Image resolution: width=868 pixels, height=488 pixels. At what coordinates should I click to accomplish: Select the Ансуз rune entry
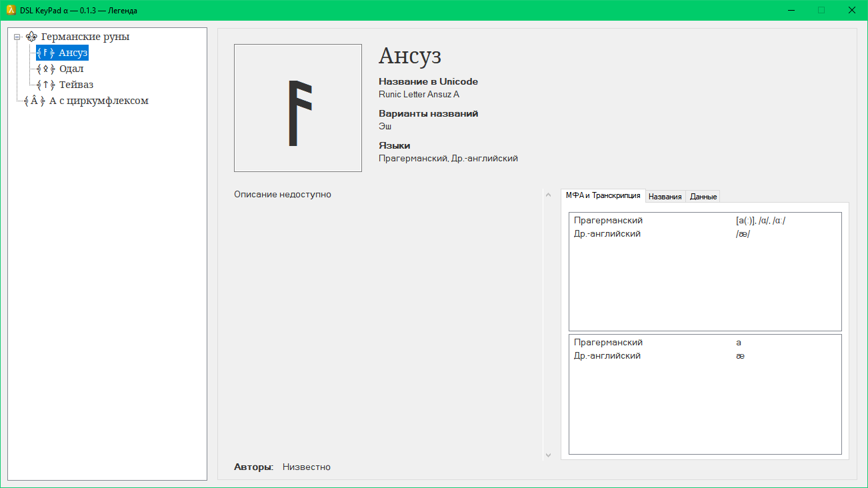[x=73, y=53]
